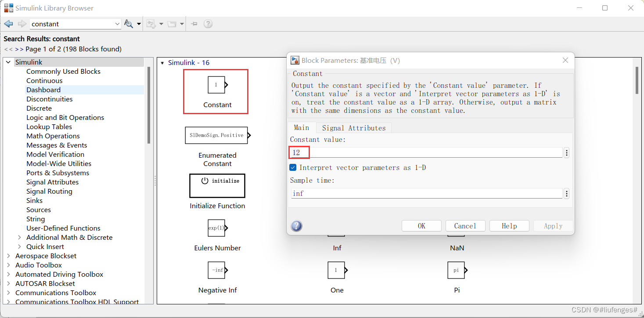Select the Discontinuities library
Screen dimensions: 644x318
tap(50, 99)
